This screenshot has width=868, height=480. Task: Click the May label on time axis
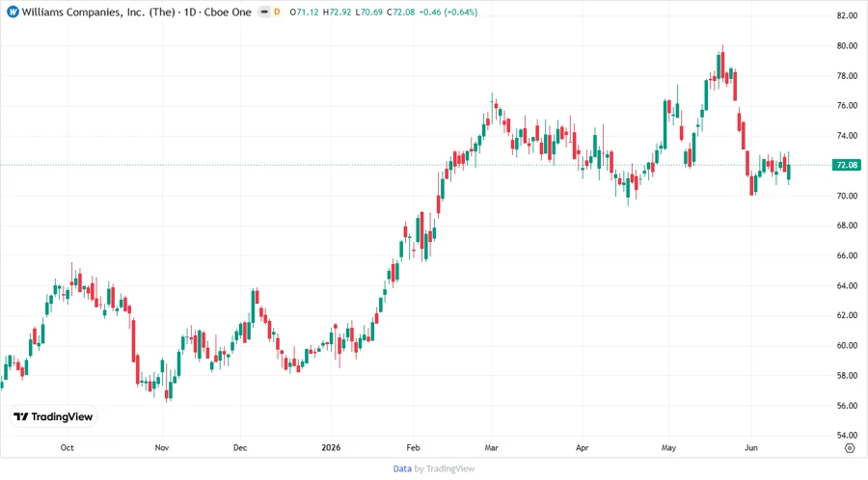pyautogui.click(x=668, y=447)
